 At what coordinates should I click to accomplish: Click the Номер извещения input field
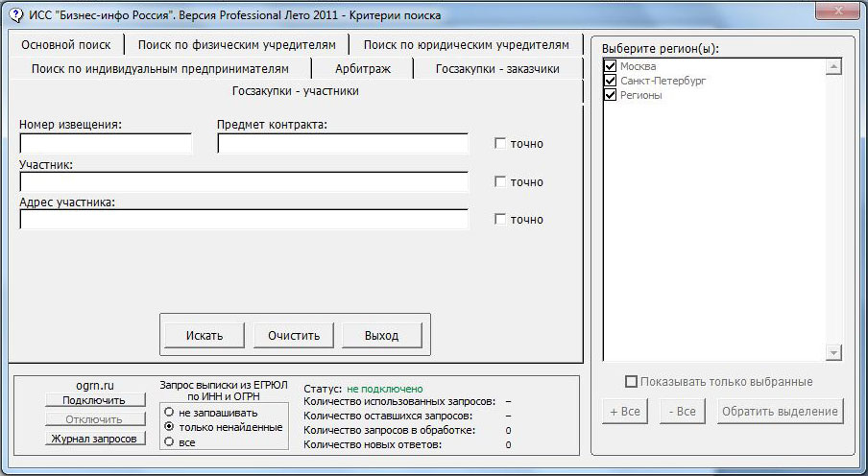pos(106,144)
